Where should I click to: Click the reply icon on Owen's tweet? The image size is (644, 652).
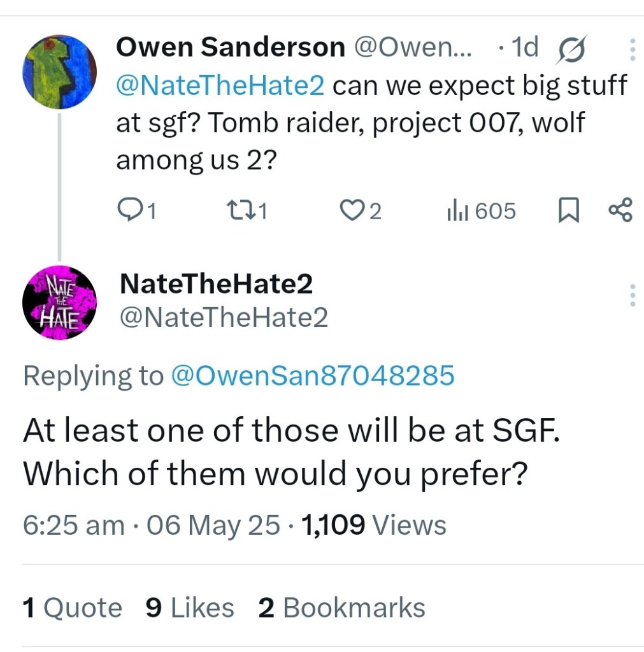pyautogui.click(x=131, y=210)
